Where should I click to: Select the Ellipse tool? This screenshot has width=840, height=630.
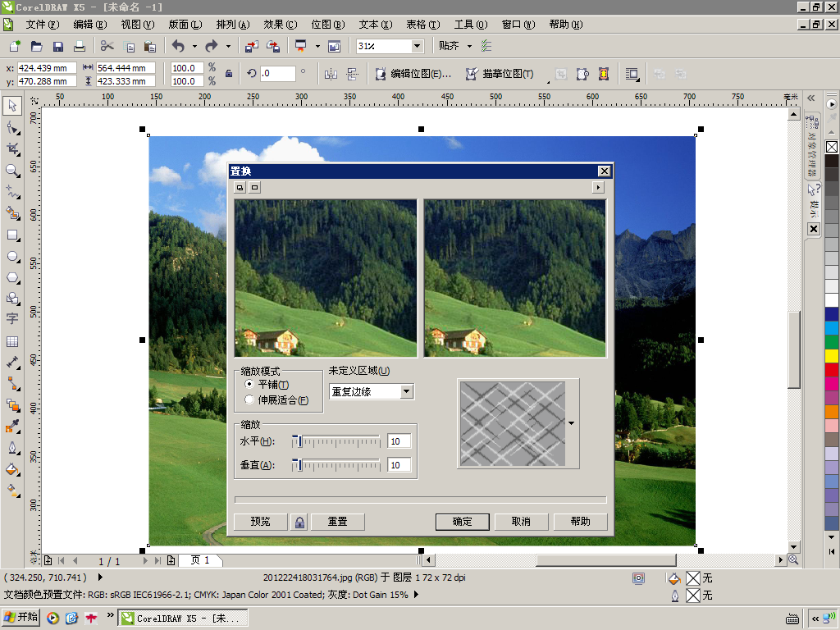pyautogui.click(x=12, y=257)
